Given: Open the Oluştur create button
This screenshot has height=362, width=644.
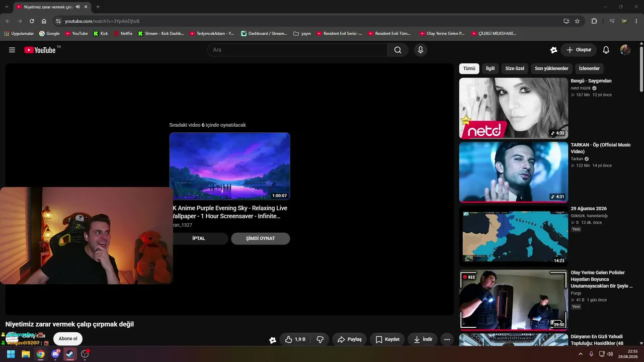Looking at the screenshot, I should pyautogui.click(x=579, y=50).
